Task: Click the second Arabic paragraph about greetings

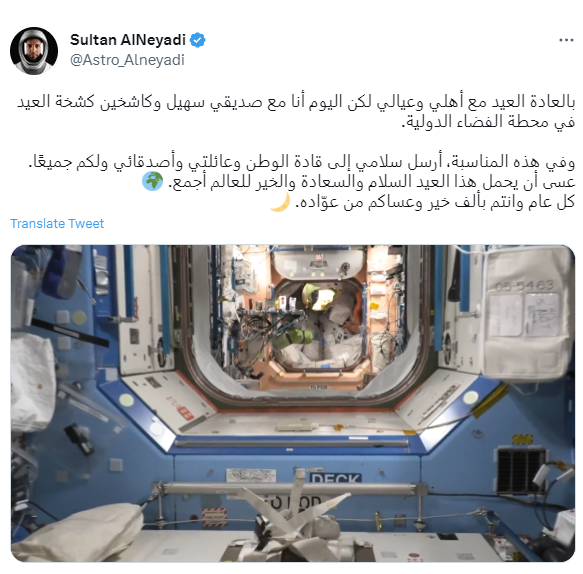Action: click(x=302, y=171)
